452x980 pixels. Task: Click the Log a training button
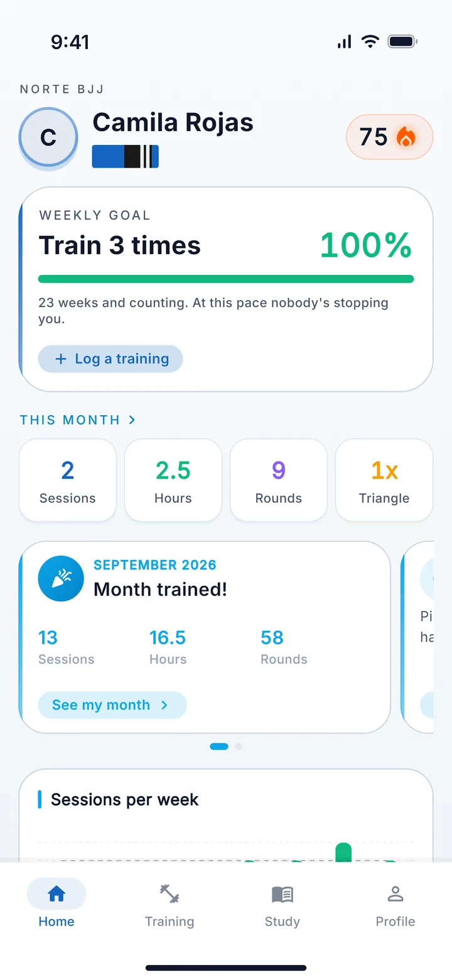tap(110, 359)
